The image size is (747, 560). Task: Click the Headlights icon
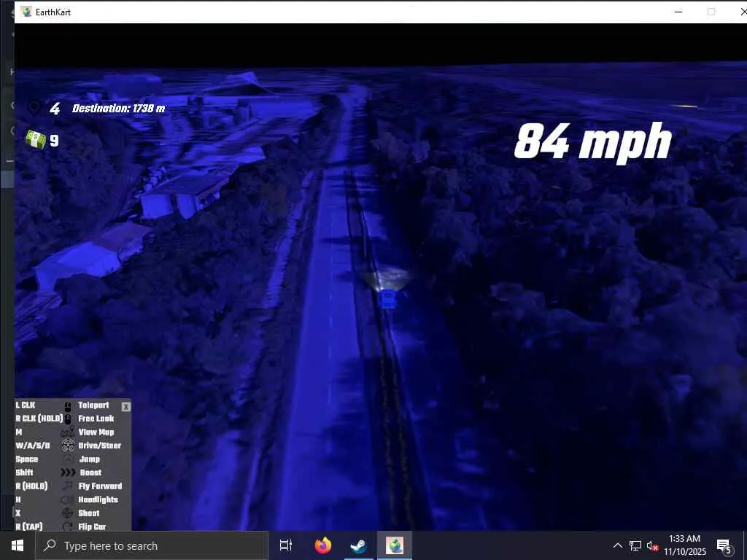pos(68,500)
